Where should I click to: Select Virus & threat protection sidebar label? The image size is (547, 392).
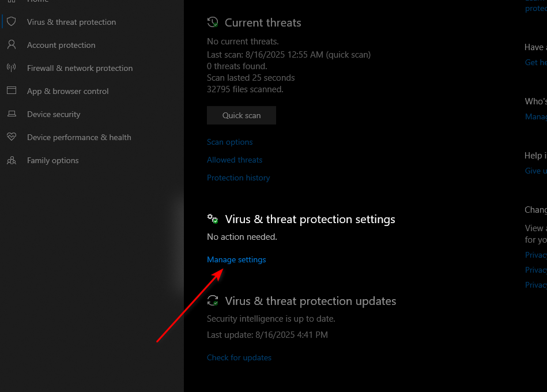pos(71,22)
